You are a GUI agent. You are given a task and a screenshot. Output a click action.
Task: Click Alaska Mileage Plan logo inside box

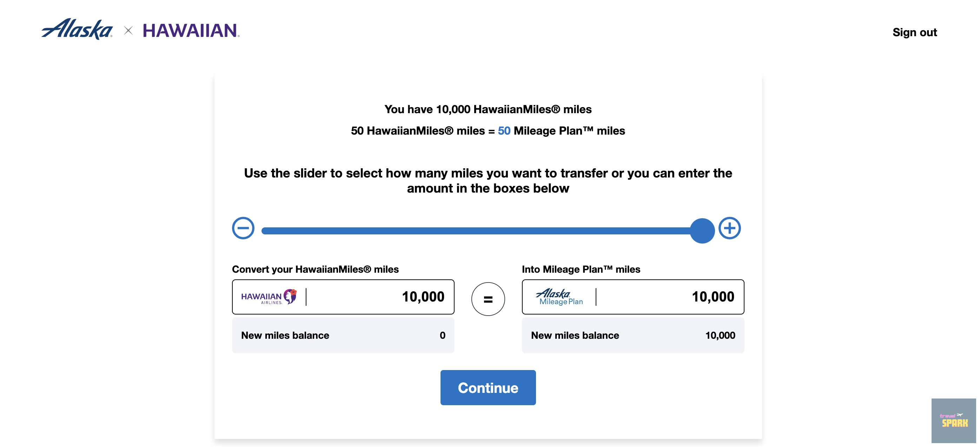click(558, 297)
